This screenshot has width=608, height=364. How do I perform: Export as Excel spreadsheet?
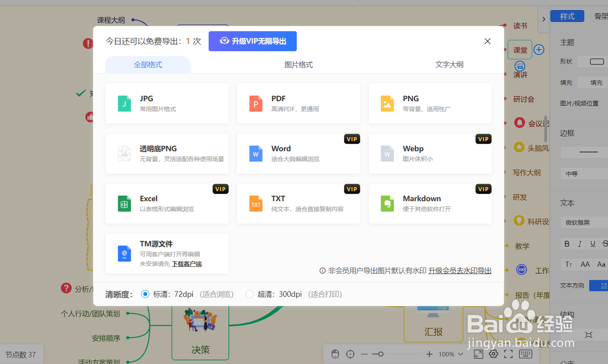[x=167, y=204]
